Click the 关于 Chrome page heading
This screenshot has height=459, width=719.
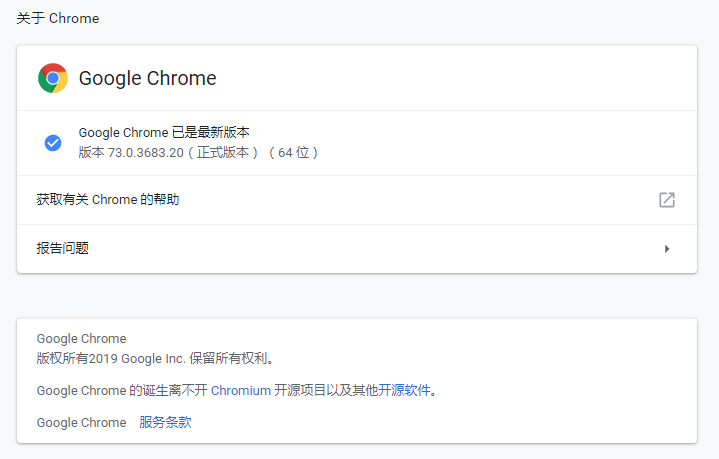58,18
